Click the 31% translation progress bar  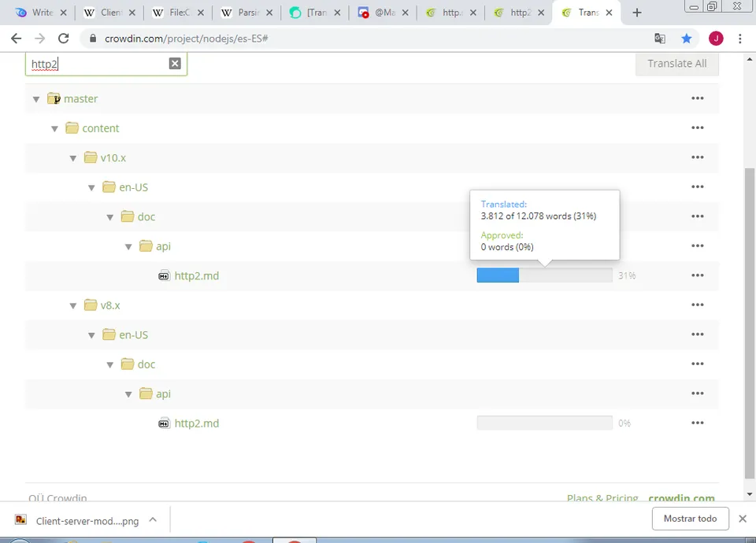(544, 275)
